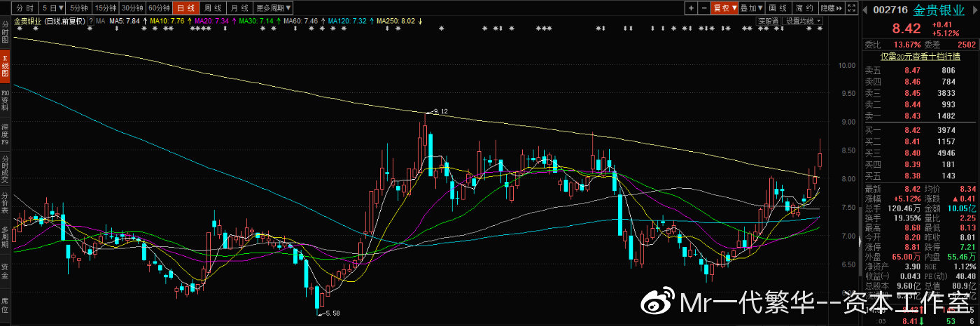Toggle the MA indicator label
This screenshot has width=980, height=326.
coord(100,21)
